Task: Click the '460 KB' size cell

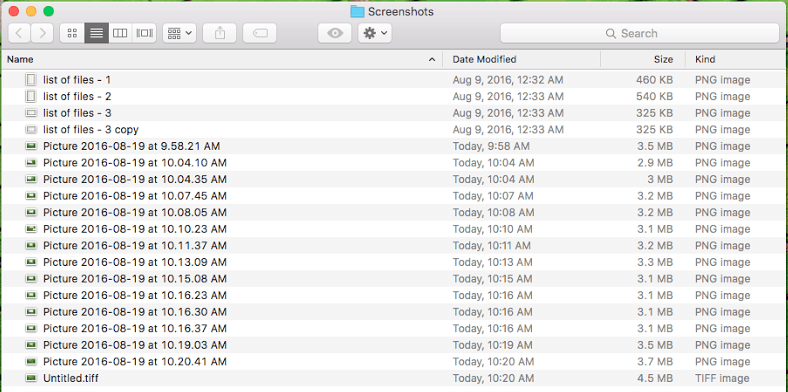Action: click(654, 80)
